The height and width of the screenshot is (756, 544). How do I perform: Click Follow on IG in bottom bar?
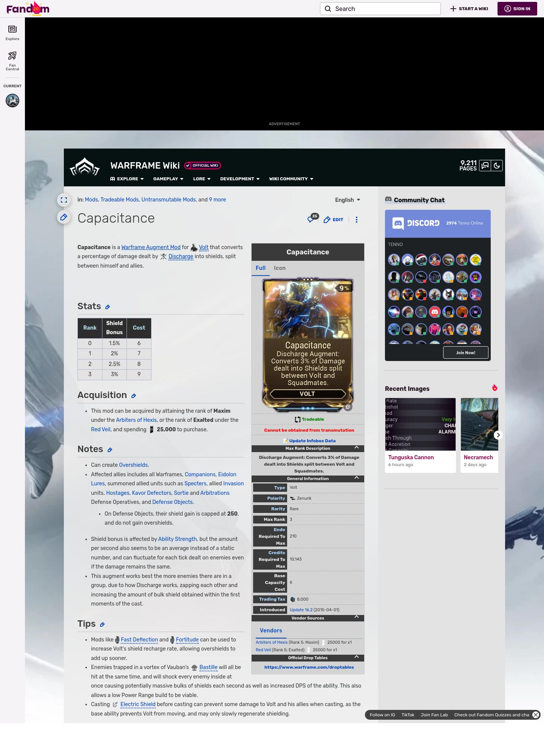(x=382, y=715)
